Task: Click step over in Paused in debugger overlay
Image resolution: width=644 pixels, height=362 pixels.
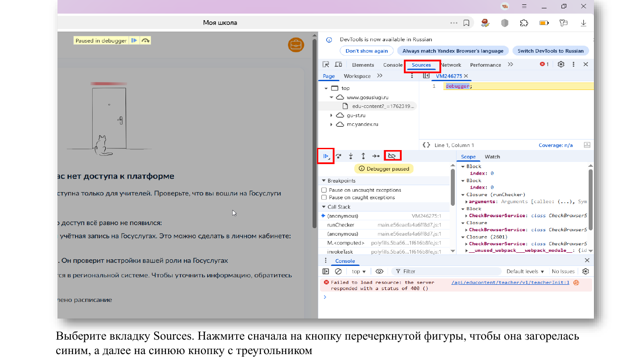Action: [145, 40]
